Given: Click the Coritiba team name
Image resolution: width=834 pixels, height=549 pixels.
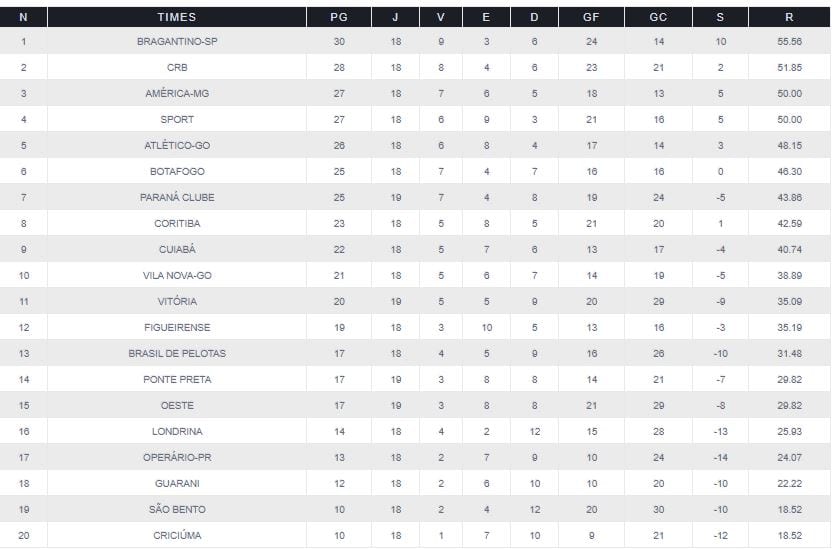Looking at the screenshot, I should [177, 224].
